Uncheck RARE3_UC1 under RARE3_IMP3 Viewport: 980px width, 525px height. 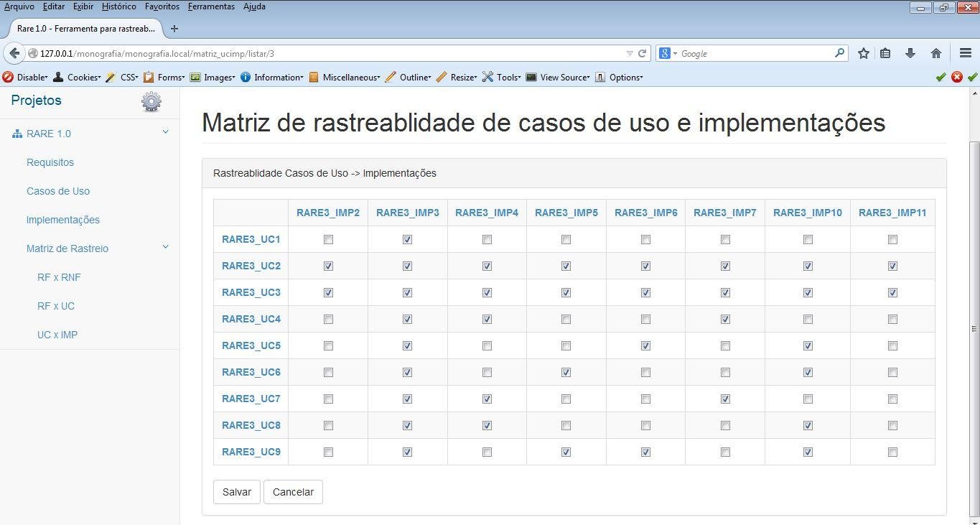point(407,239)
